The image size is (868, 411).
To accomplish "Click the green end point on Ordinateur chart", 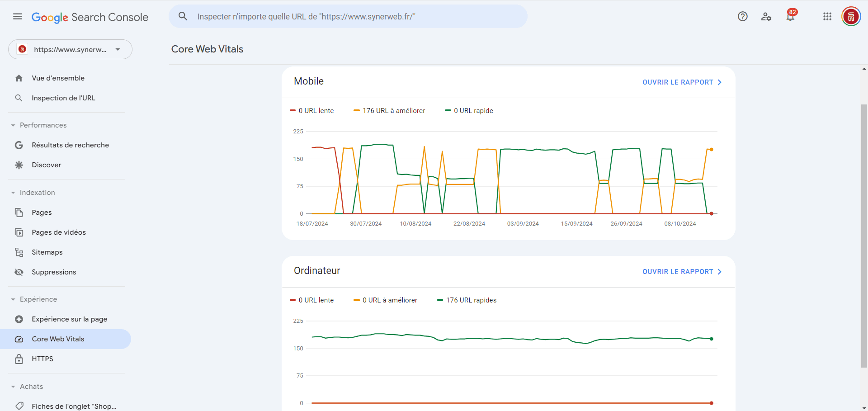I will click(712, 339).
